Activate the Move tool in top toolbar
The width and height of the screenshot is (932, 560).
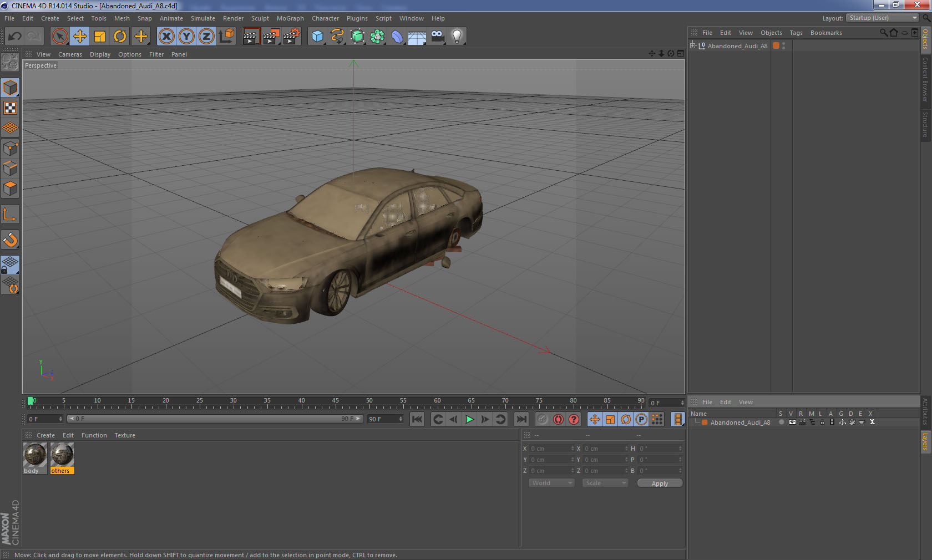click(80, 37)
